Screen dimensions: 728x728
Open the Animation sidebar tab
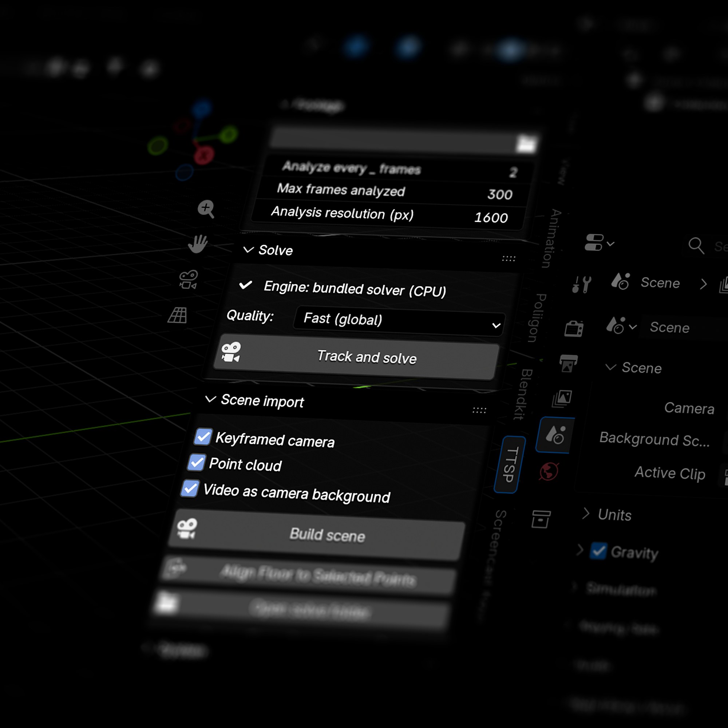point(551,238)
